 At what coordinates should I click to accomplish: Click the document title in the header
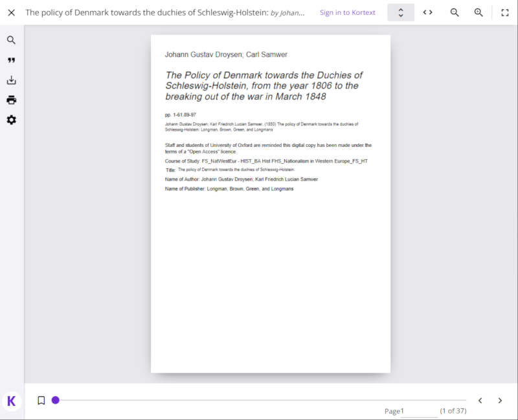165,12
